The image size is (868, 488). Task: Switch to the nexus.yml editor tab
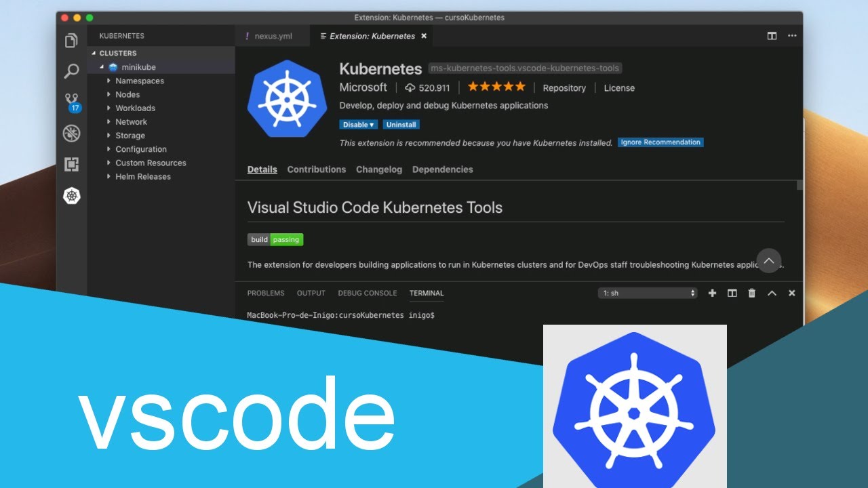[272, 36]
